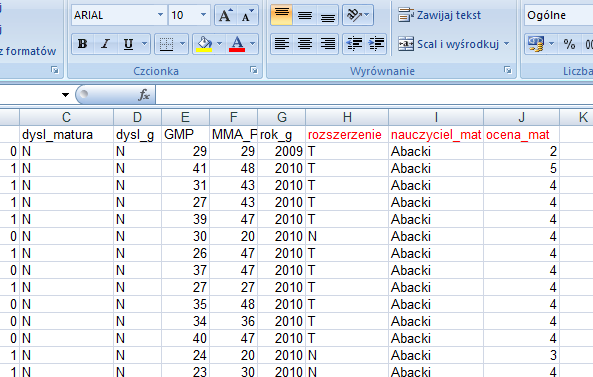Screen dimensions: 593x377
Task: Open Scal i wyśrodkuj dropdown arrow
Action: click(x=507, y=44)
